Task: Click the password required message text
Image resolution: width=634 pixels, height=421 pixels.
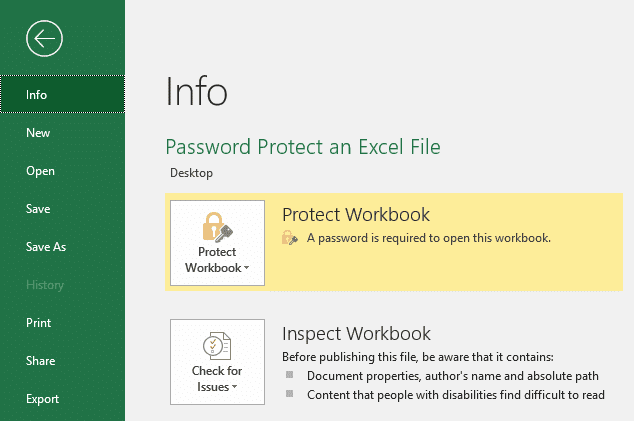Action: [428, 238]
